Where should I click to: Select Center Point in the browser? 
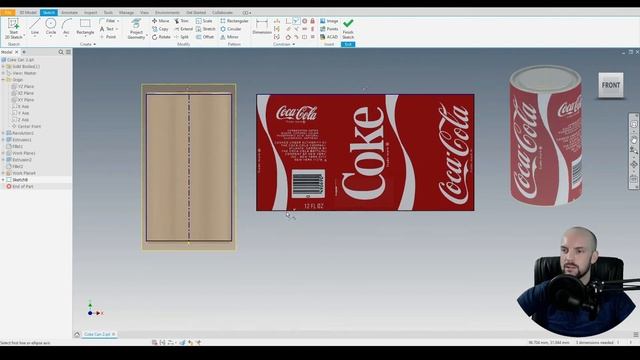(x=26, y=127)
